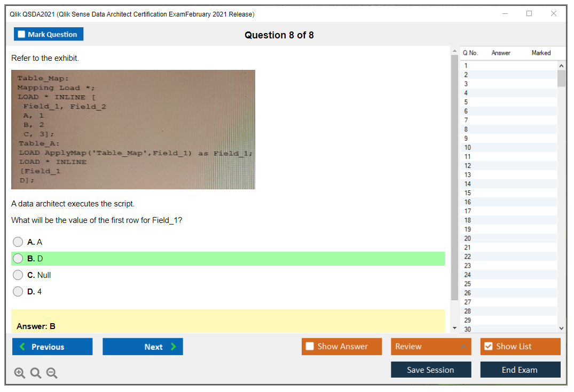Viewport: 574px width, 392px height.
Task: Toggle the Show Answer checkbox
Action: pos(310,347)
